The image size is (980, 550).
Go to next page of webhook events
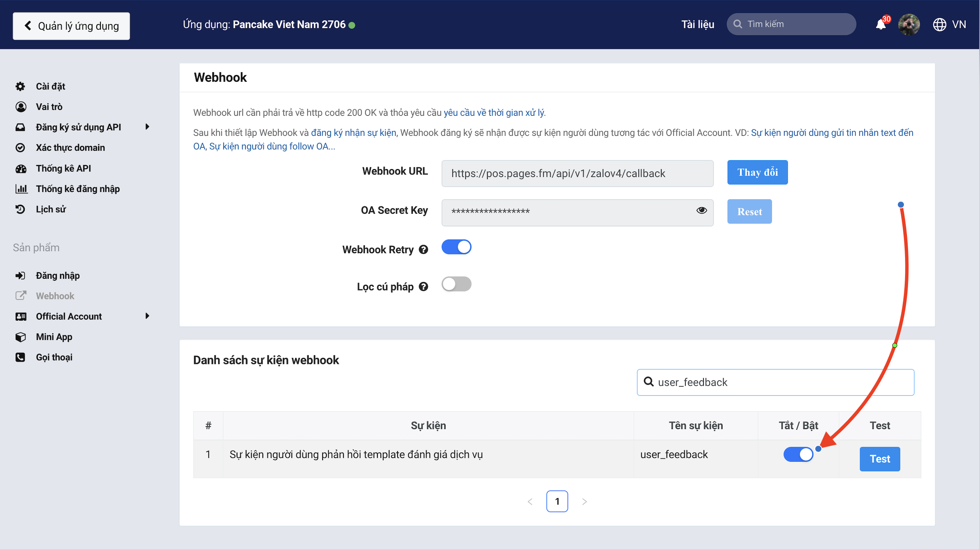(584, 502)
